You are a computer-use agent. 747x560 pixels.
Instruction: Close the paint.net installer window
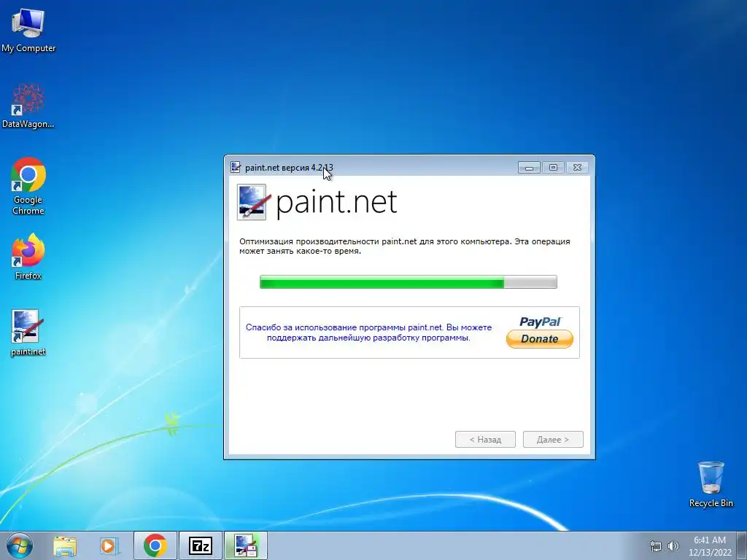pos(577,168)
